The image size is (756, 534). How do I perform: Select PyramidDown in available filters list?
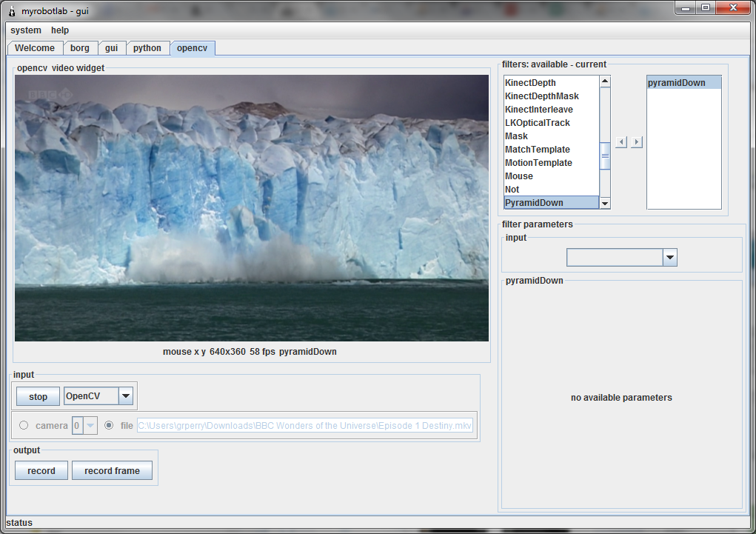[551, 203]
